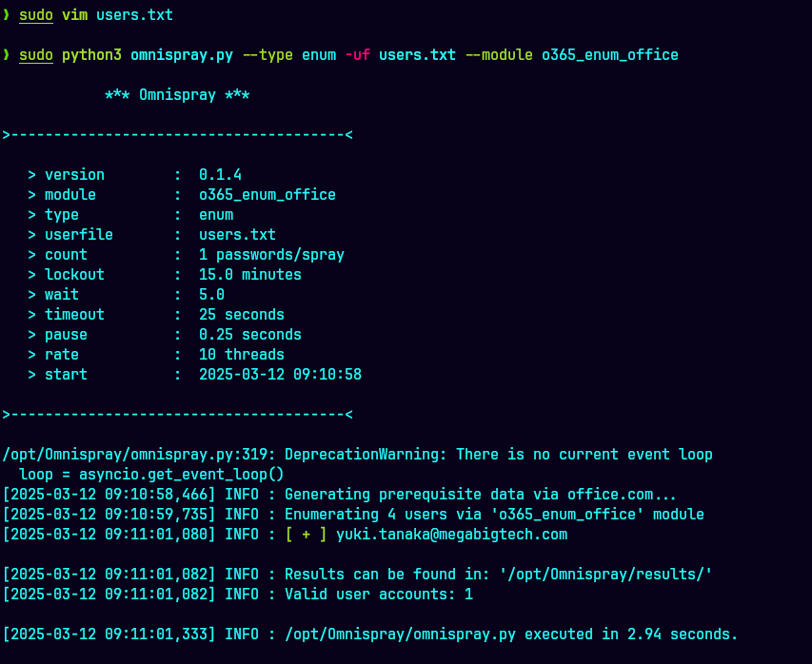Click the lockout value '15.0 minutes'

(249, 275)
